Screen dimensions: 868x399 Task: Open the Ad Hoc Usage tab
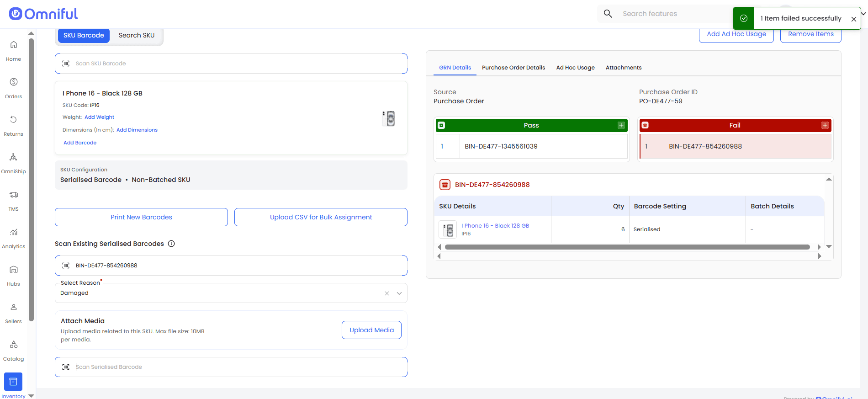pos(576,68)
